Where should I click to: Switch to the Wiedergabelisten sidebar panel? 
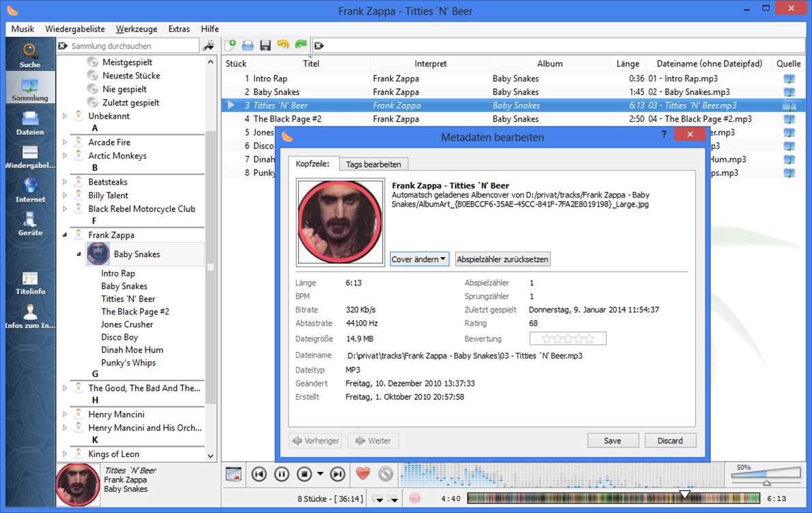coord(29,156)
